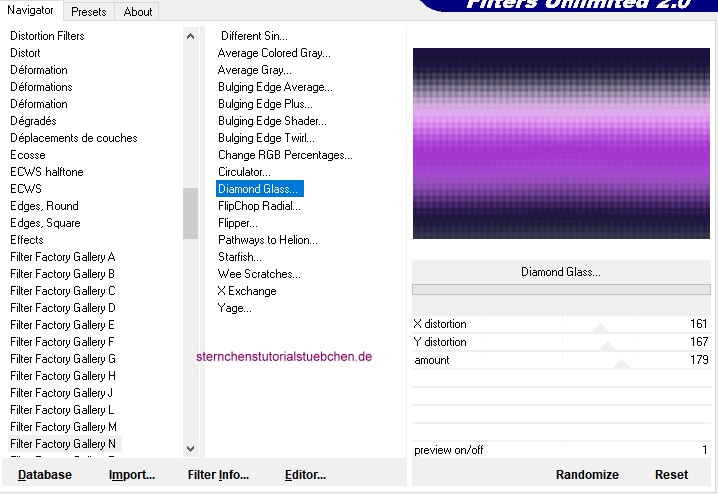The height and width of the screenshot is (494, 718).
Task: Open Filter Info
Action: click(x=218, y=475)
